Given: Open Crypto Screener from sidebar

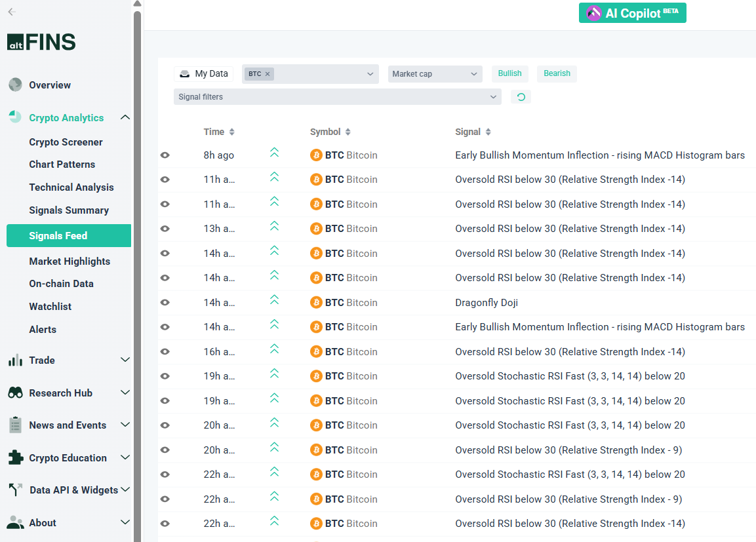Looking at the screenshot, I should [x=66, y=142].
